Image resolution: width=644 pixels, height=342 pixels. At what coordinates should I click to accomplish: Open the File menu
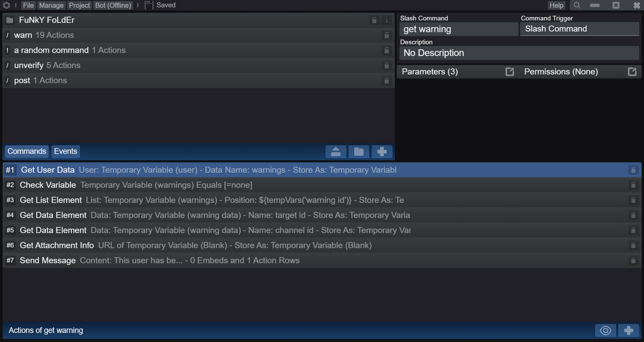tap(28, 5)
